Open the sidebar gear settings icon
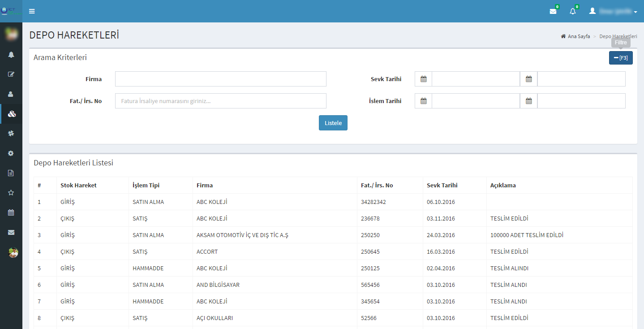 (11, 153)
